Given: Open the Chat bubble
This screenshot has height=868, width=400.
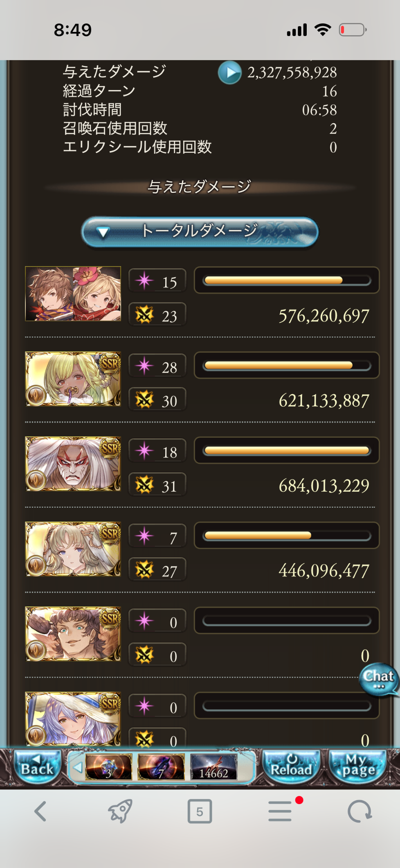Looking at the screenshot, I should click(x=378, y=679).
